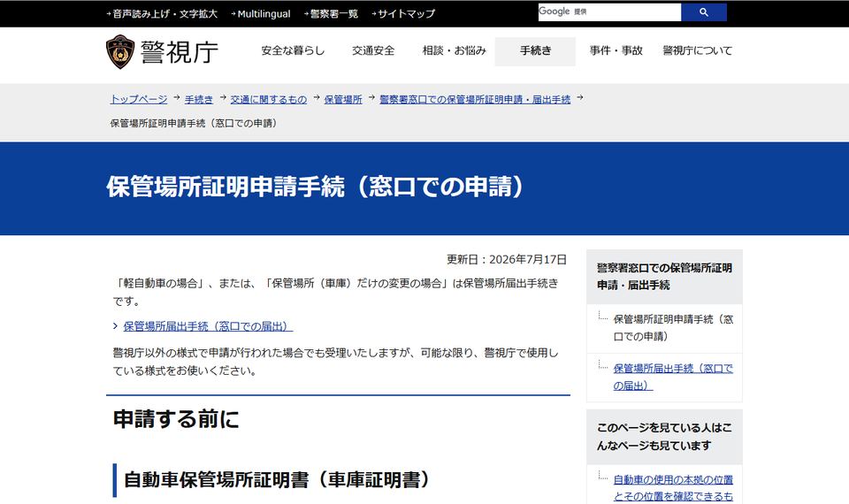This screenshot has width=849, height=504.
Task: Click the 警視庁 emblem logo
Action: [x=119, y=51]
